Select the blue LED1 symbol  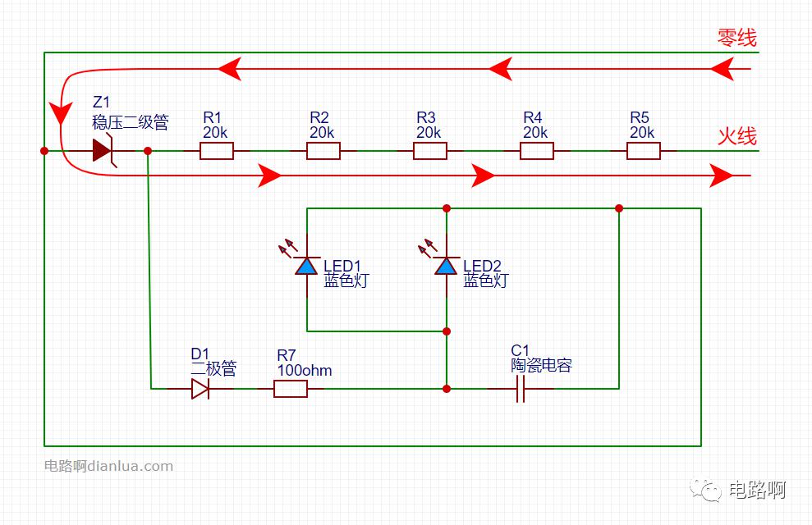tap(307, 265)
